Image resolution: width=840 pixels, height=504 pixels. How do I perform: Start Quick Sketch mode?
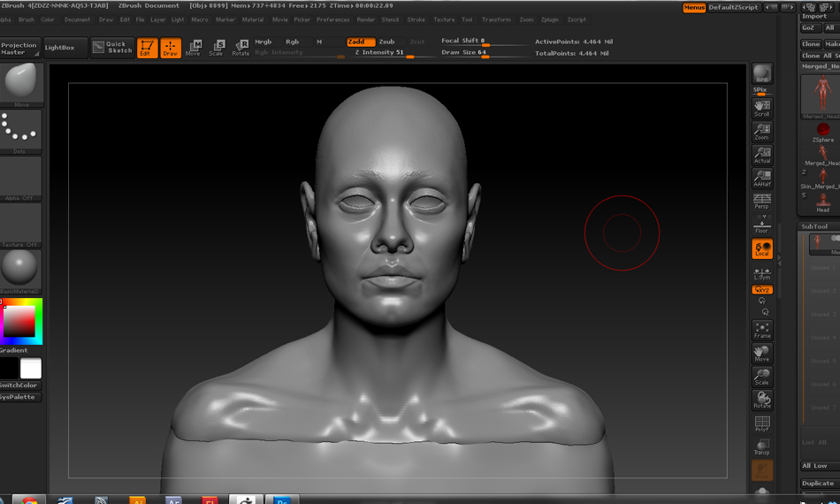click(x=112, y=48)
